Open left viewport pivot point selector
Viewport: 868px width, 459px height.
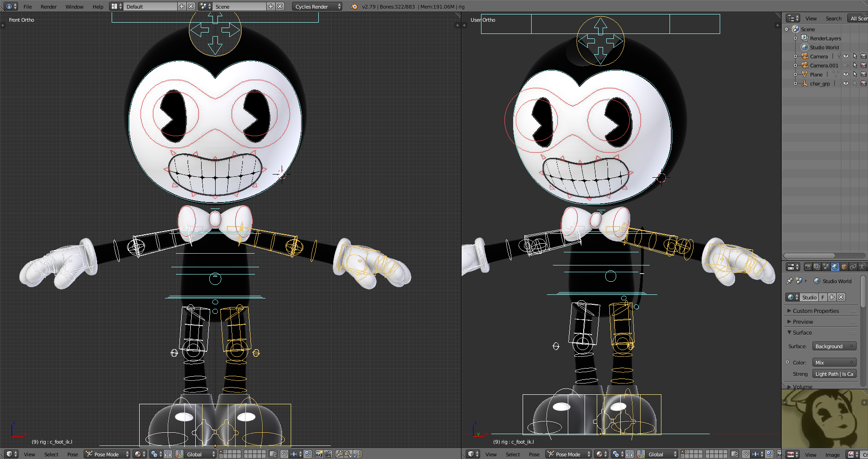pyautogui.click(x=156, y=454)
